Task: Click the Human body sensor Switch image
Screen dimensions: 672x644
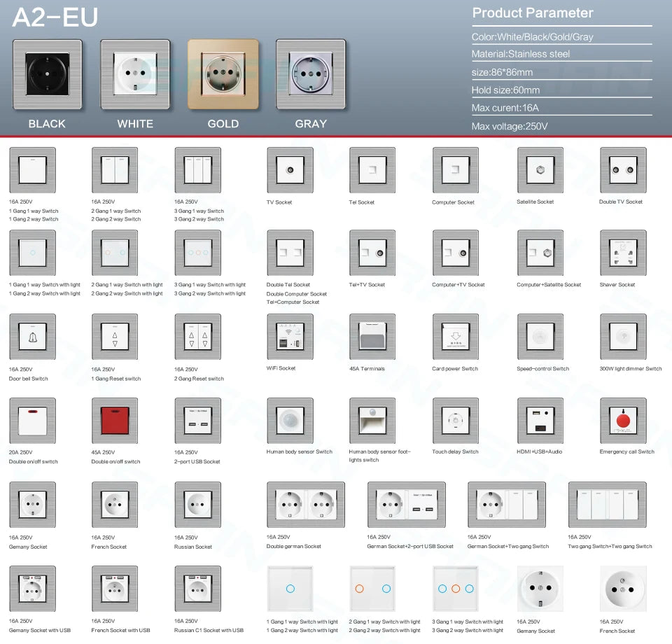Action: [x=290, y=421]
